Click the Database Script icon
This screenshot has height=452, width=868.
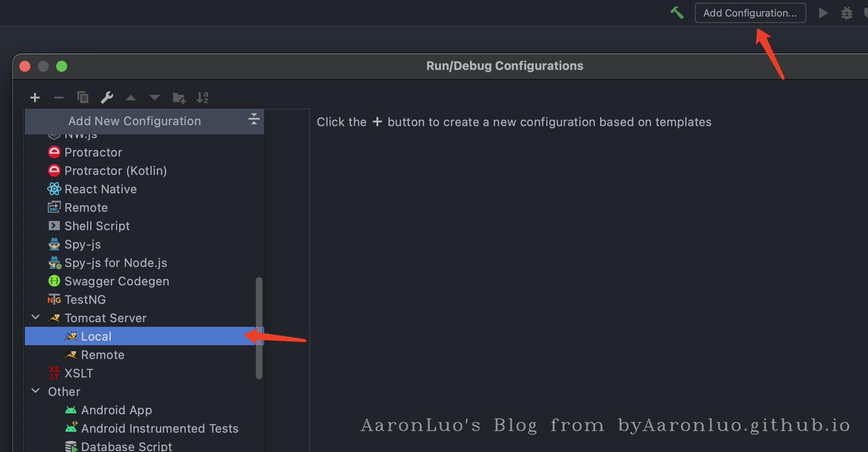coord(71,446)
